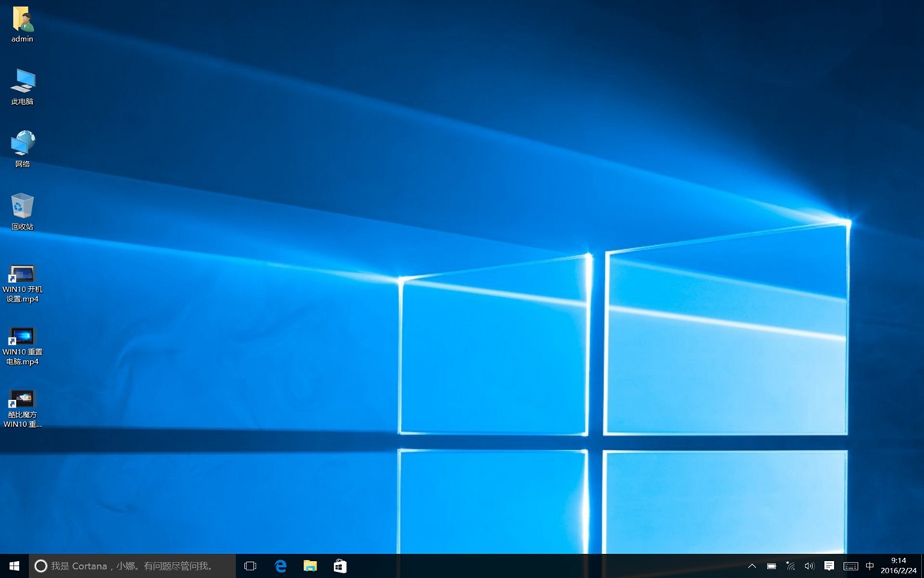Open the Windows Store from taskbar
The image size is (924, 578).
(340, 566)
